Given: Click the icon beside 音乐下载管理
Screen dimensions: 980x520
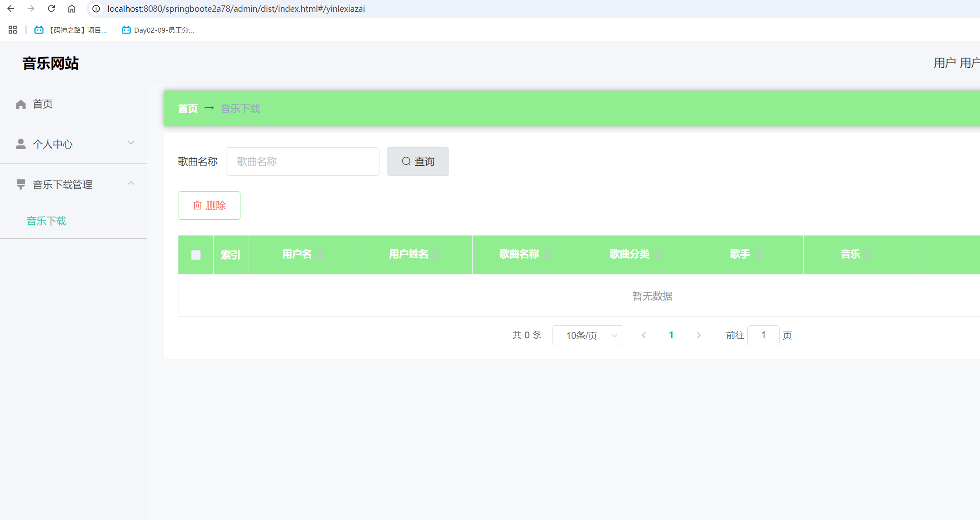Looking at the screenshot, I should tap(20, 184).
